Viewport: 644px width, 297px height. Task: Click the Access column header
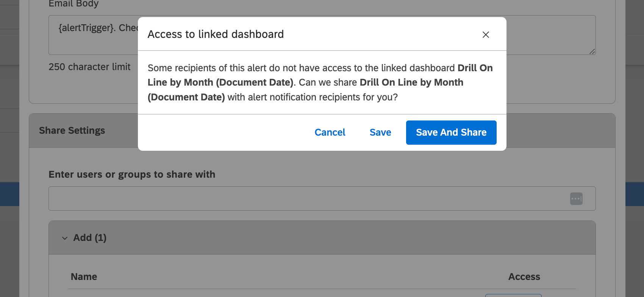click(x=524, y=277)
